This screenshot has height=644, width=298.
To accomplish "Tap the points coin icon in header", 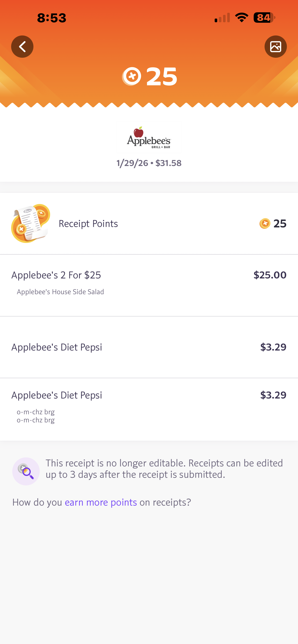I will [132, 76].
